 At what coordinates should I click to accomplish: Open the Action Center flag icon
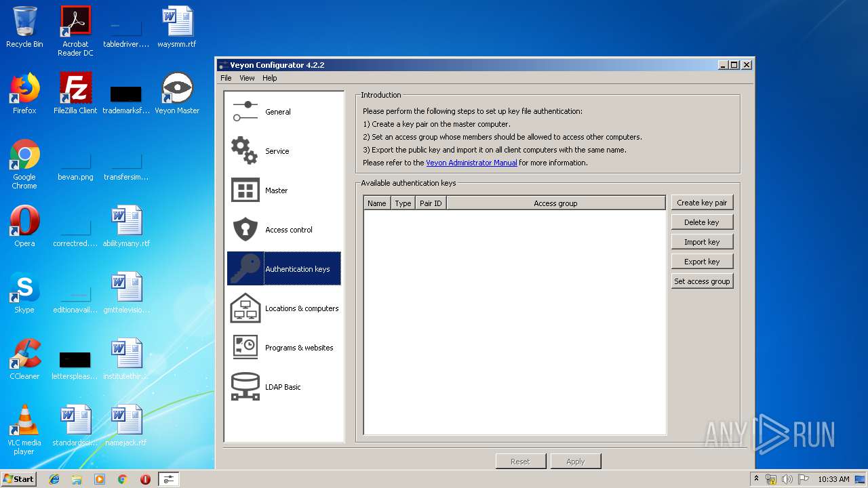click(x=803, y=479)
